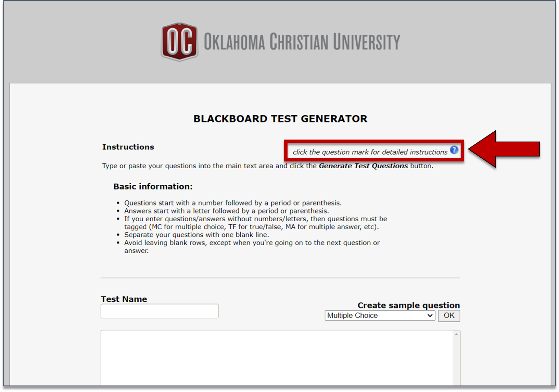Click the Basic information heading

click(x=153, y=186)
